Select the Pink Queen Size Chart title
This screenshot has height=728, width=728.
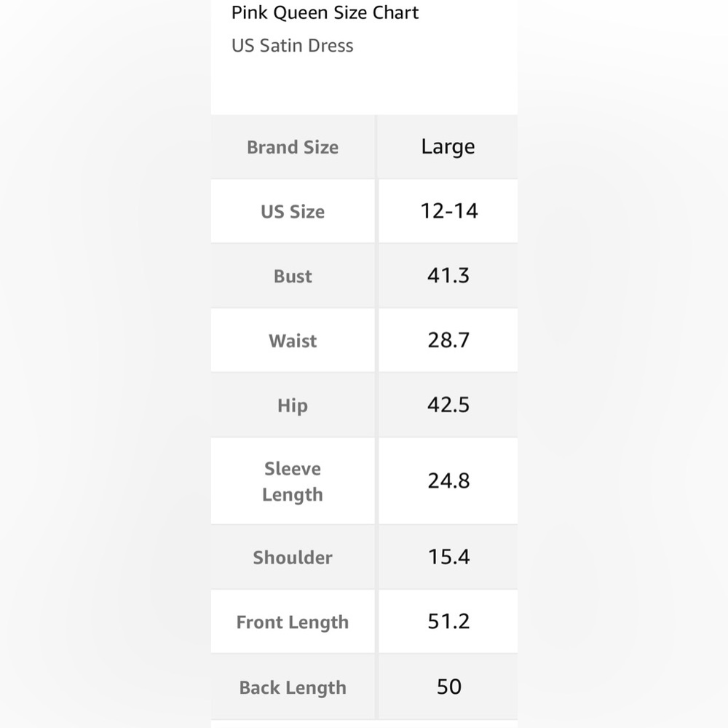point(325,12)
